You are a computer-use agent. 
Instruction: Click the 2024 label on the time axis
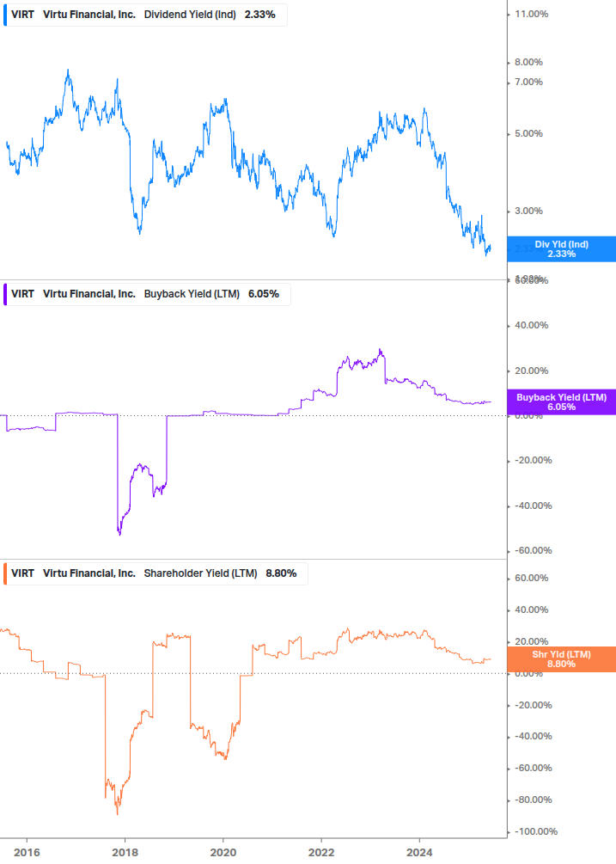tap(419, 853)
